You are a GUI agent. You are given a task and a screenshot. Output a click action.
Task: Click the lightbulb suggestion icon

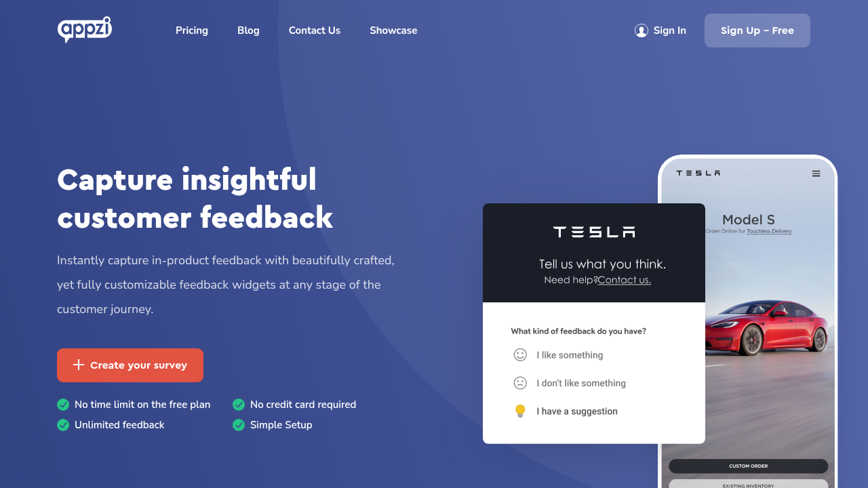coord(520,411)
